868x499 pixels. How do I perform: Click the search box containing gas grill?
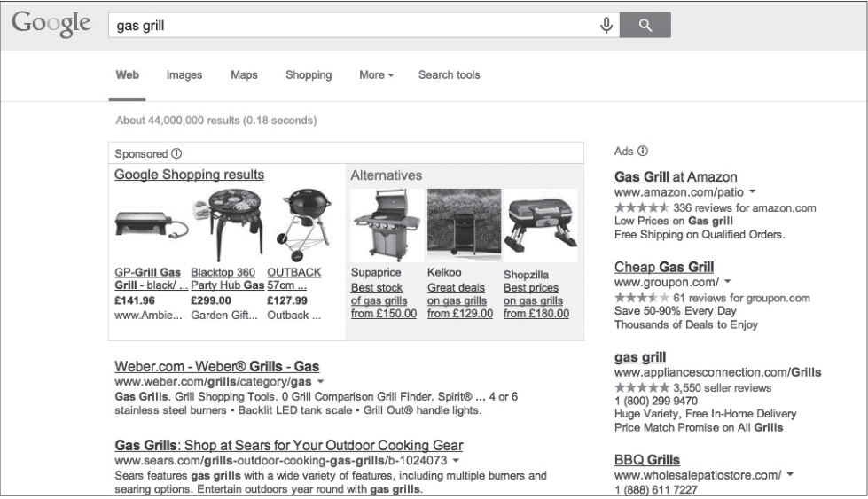coord(354,25)
